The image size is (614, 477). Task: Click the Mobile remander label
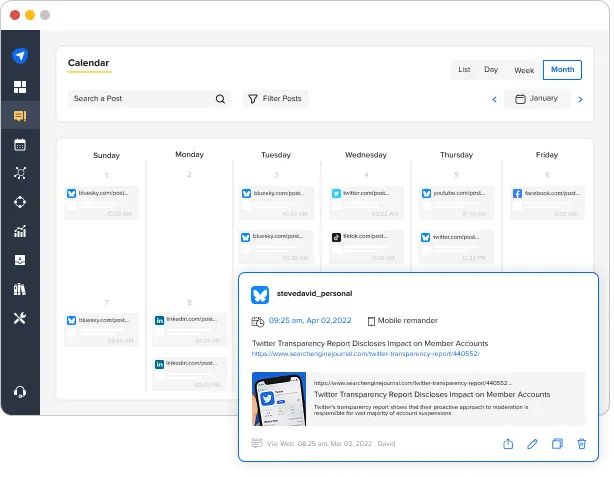(408, 321)
